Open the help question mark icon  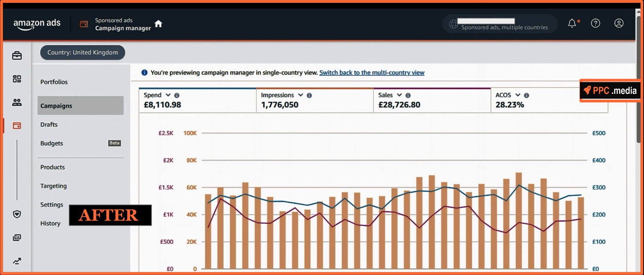click(595, 23)
